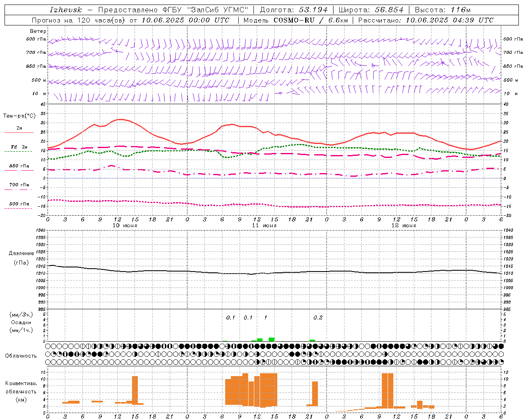Click the tall orange bar at 15h on 10 июня
The height and width of the screenshot is (420, 525).
(135, 390)
